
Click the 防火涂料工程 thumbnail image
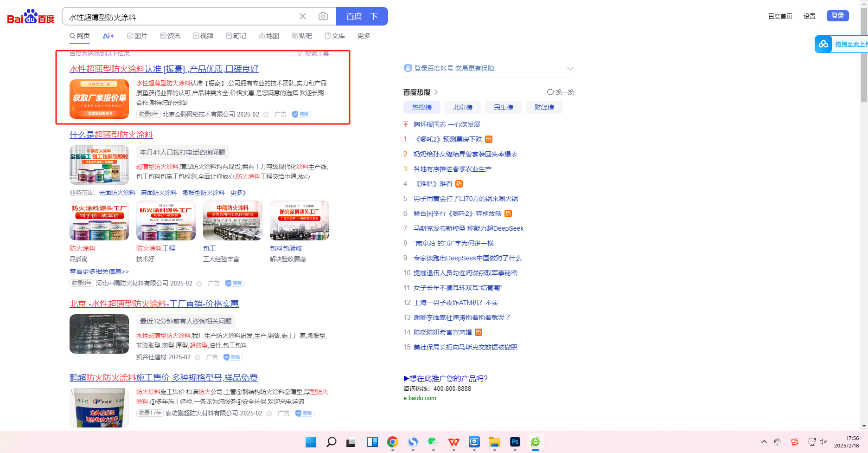pyautogui.click(x=166, y=220)
